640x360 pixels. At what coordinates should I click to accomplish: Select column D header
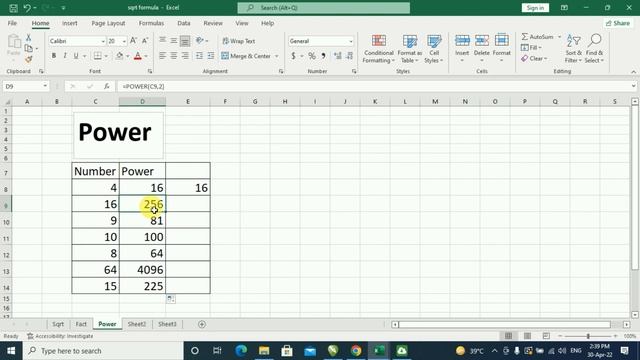click(x=142, y=101)
